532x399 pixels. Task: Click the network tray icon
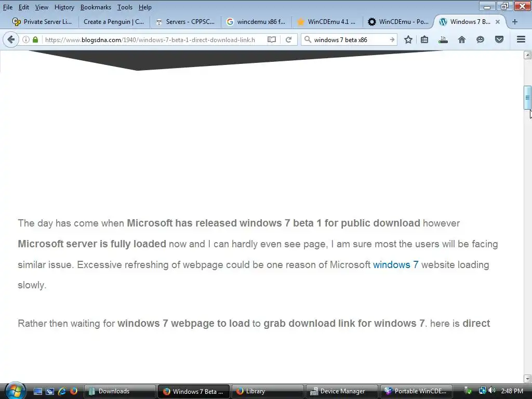pyautogui.click(x=482, y=391)
